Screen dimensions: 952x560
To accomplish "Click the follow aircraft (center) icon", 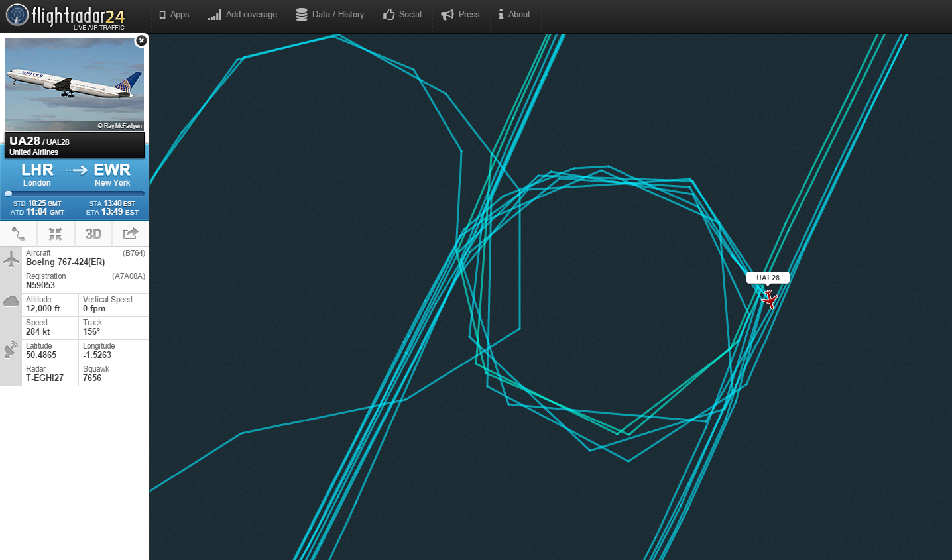I will tap(55, 234).
